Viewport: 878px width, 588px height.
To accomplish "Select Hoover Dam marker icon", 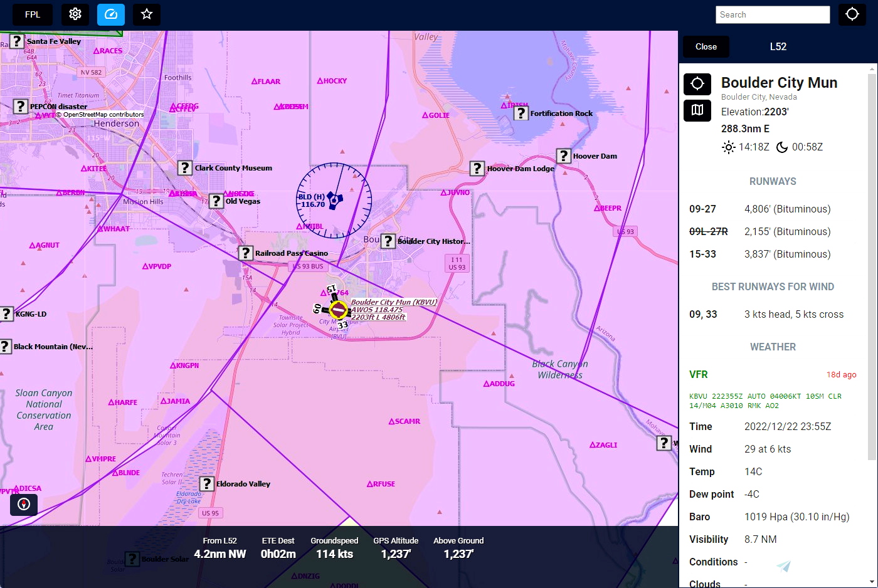I will point(563,155).
